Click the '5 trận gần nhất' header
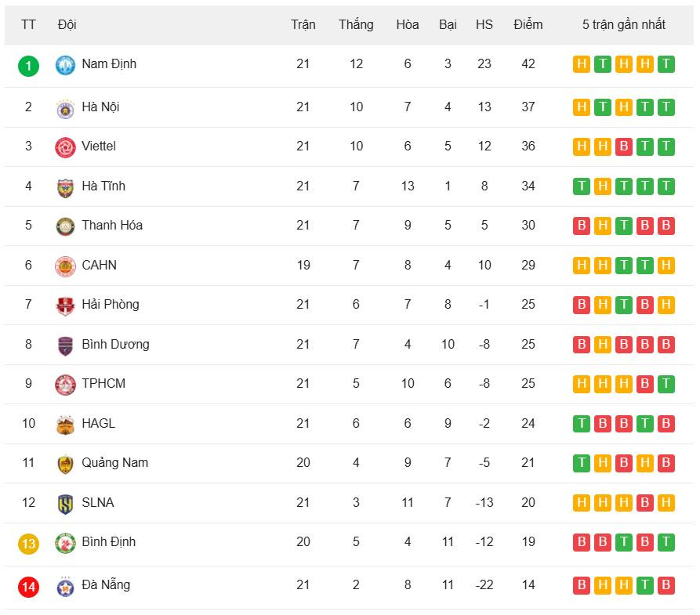The image size is (700, 615). [x=623, y=24]
